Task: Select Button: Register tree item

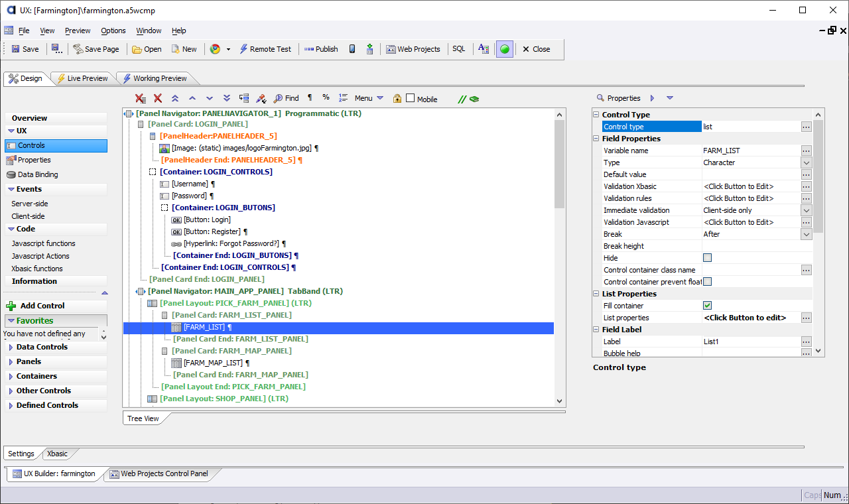Action: tap(212, 231)
